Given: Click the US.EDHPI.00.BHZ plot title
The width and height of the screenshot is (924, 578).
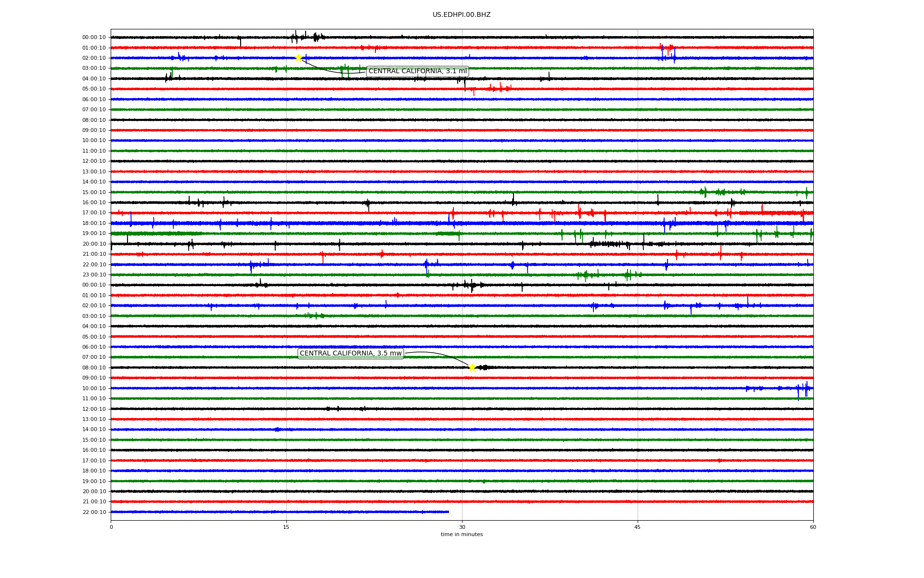Looking at the screenshot, I should pos(462,15).
